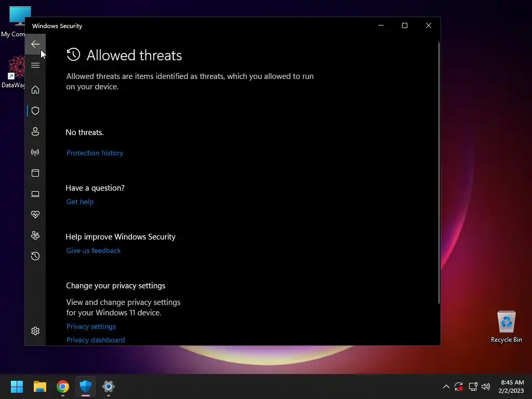Open the Give us feedback link
Viewport: 532px width, 399px height.
(94, 251)
